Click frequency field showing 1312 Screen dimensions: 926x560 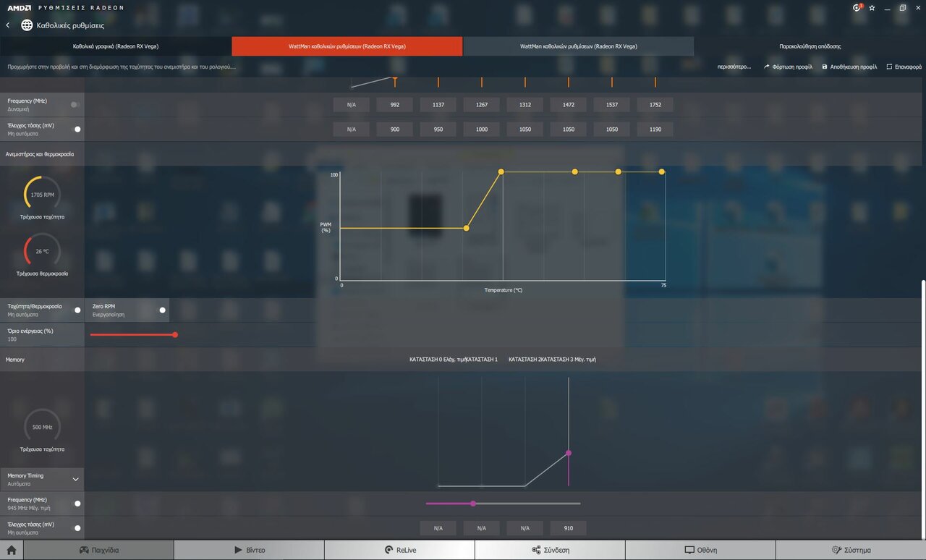(x=525, y=105)
